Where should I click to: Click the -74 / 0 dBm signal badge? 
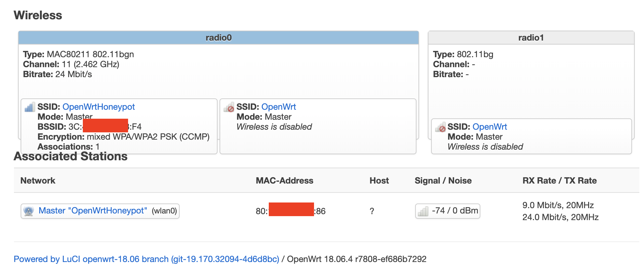click(448, 211)
